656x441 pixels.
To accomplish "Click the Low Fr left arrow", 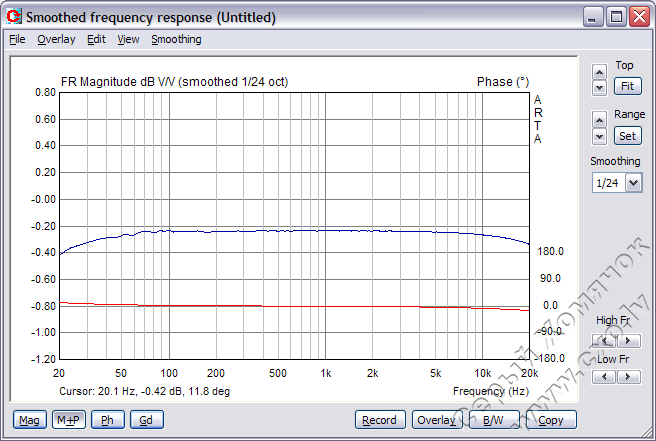I will 604,377.
